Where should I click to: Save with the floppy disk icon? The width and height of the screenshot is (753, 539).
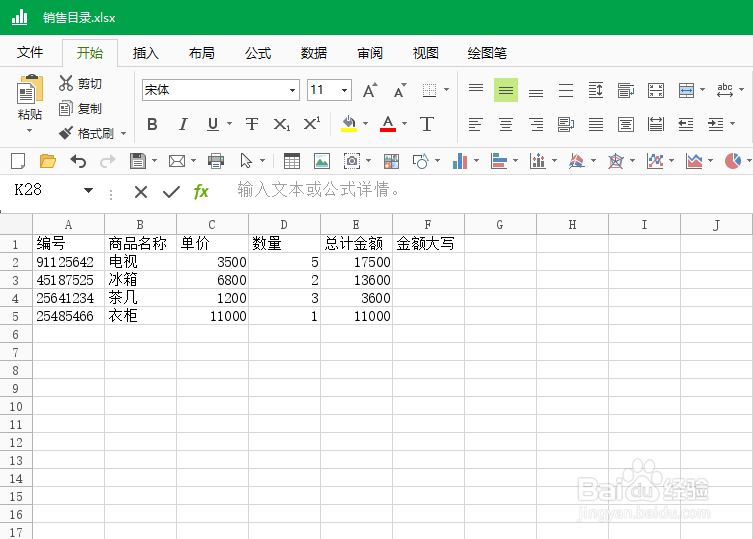[138, 161]
